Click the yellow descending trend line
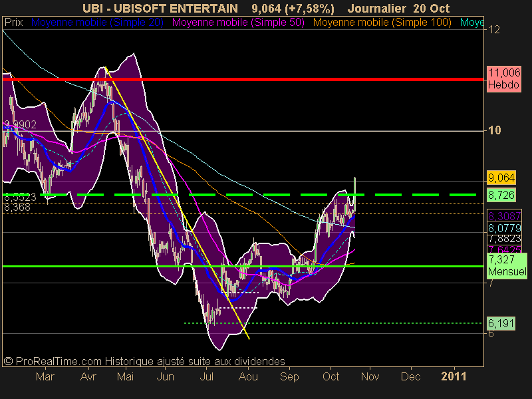Screen dimensions: 532x399 click(177, 203)
